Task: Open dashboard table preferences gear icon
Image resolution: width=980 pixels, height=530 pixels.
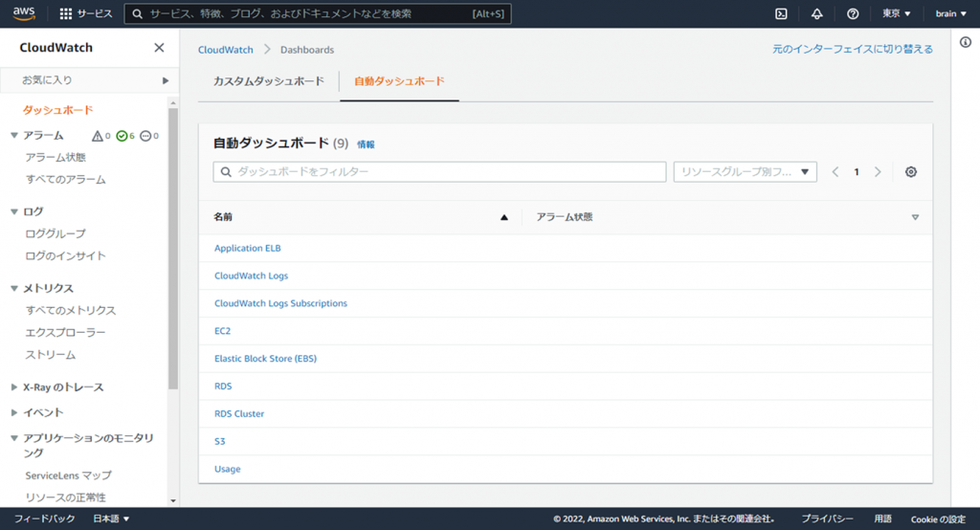Action: coord(911,172)
